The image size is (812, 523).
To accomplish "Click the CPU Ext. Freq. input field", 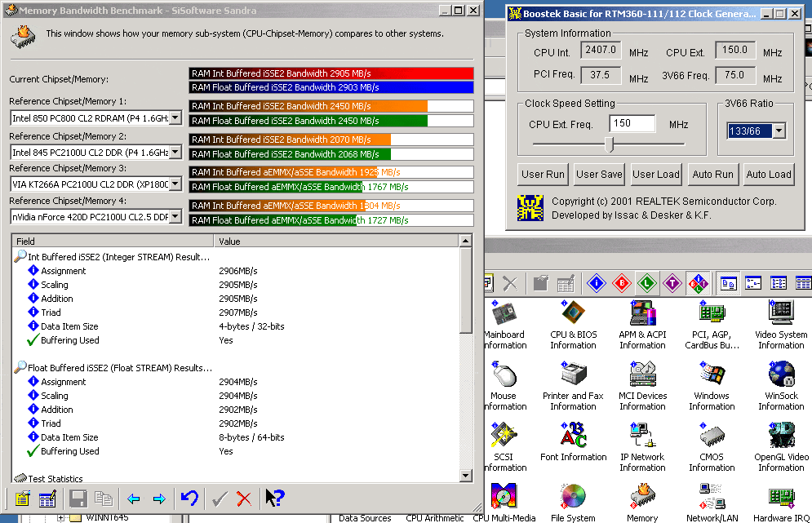I will (x=632, y=124).
